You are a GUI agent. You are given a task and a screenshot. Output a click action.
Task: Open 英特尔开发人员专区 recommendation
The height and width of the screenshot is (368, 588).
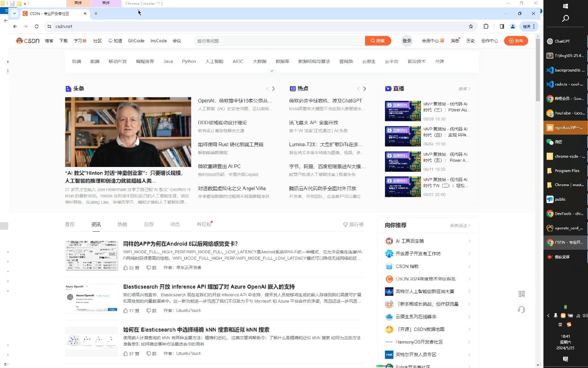pyautogui.click(x=428, y=355)
